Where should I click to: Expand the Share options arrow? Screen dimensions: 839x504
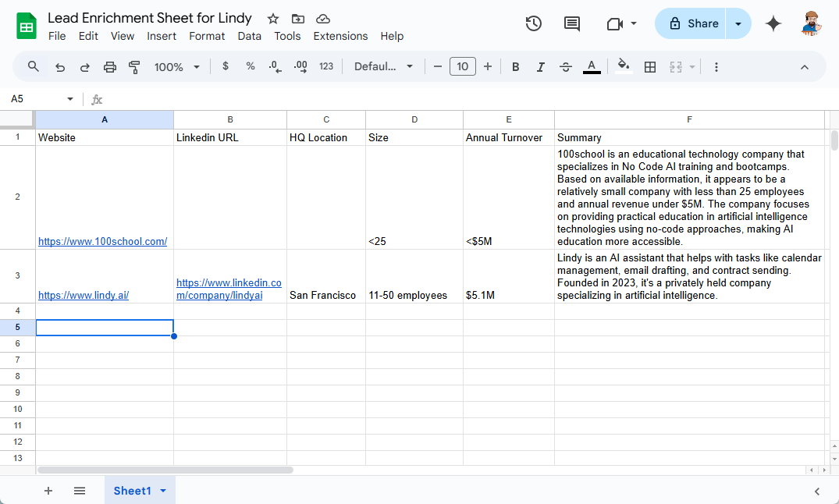738,23
